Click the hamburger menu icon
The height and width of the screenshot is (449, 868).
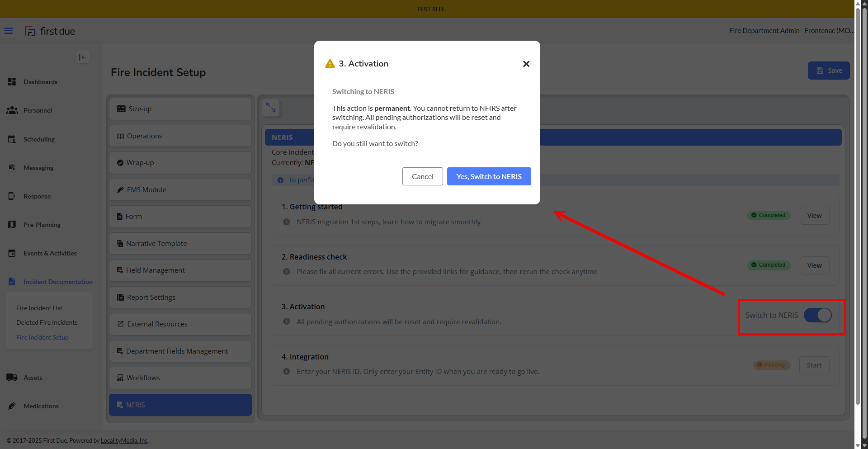click(x=9, y=31)
